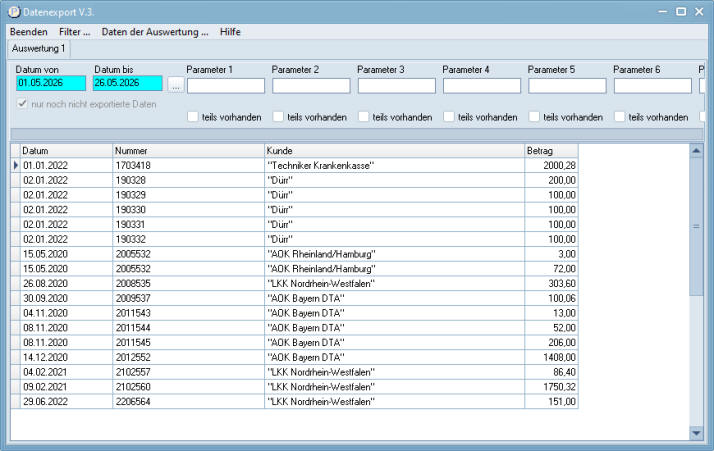Select the row indicator arrow of the first row
The height and width of the screenshot is (451, 714).
[x=16, y=165]
